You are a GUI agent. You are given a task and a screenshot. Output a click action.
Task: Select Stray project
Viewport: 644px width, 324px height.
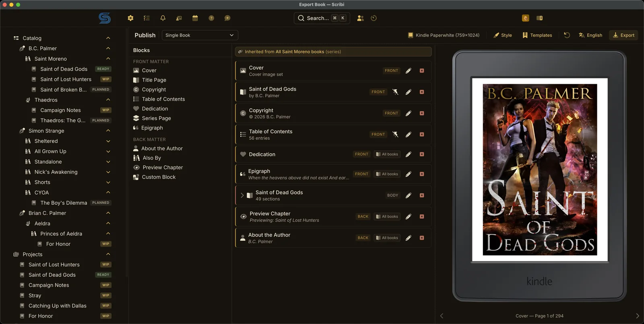click(x=35, y=295)
